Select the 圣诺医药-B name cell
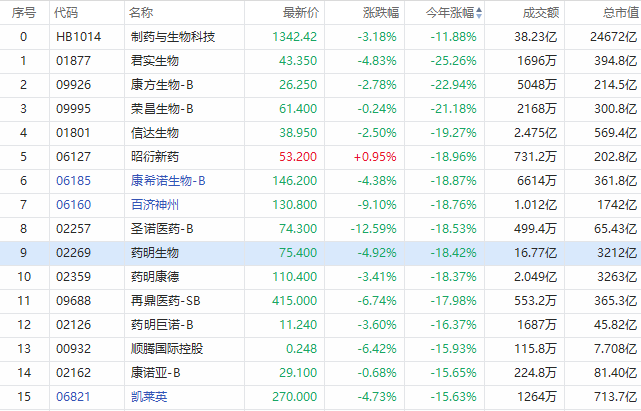This screenshot has height=411, width=641. (x=162, y=229)
